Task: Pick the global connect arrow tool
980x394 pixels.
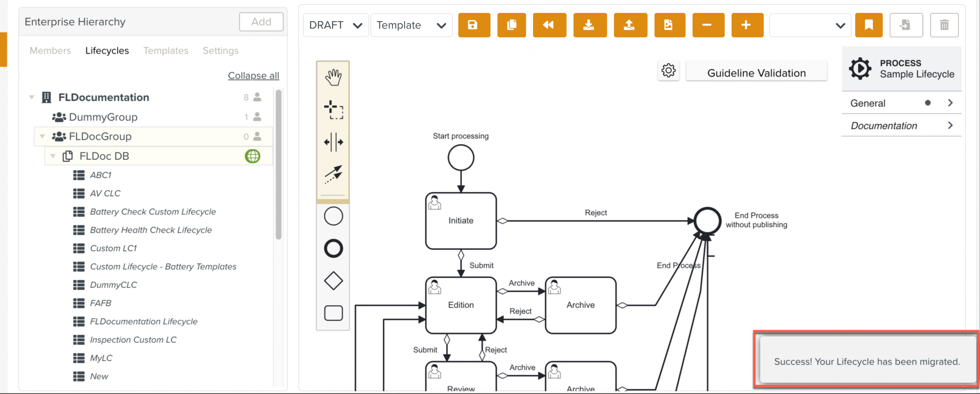Action: 333,174
